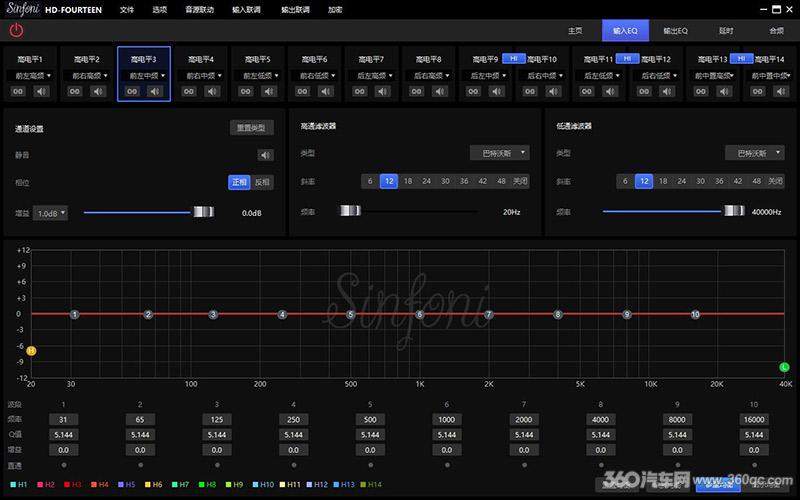Mute the 高电平2 channel speaker icon
Screen dimensions: 800x500
(98, 92)
